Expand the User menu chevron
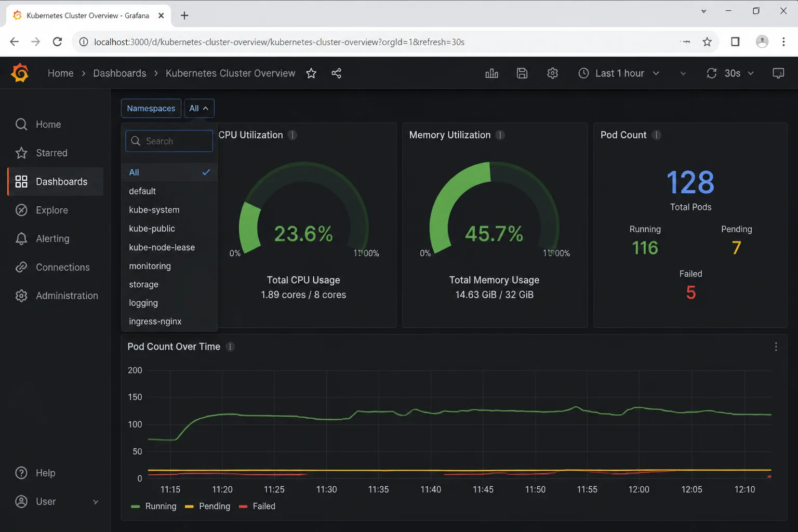The image size is (798, 532). [x=96, y=502]
